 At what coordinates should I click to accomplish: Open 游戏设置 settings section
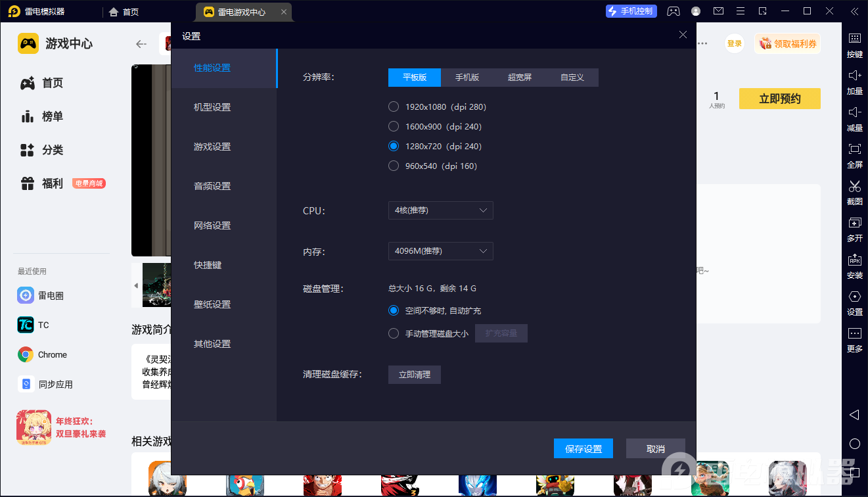(224, 147)
